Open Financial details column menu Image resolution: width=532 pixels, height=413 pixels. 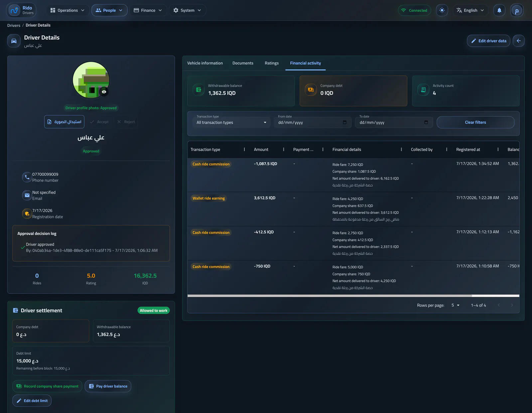click(401, 149)
